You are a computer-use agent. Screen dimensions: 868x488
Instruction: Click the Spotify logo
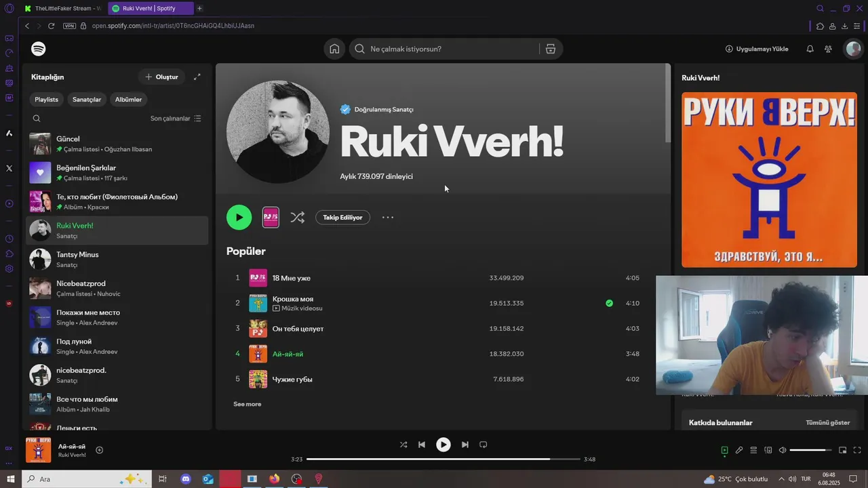click(39, 49)
